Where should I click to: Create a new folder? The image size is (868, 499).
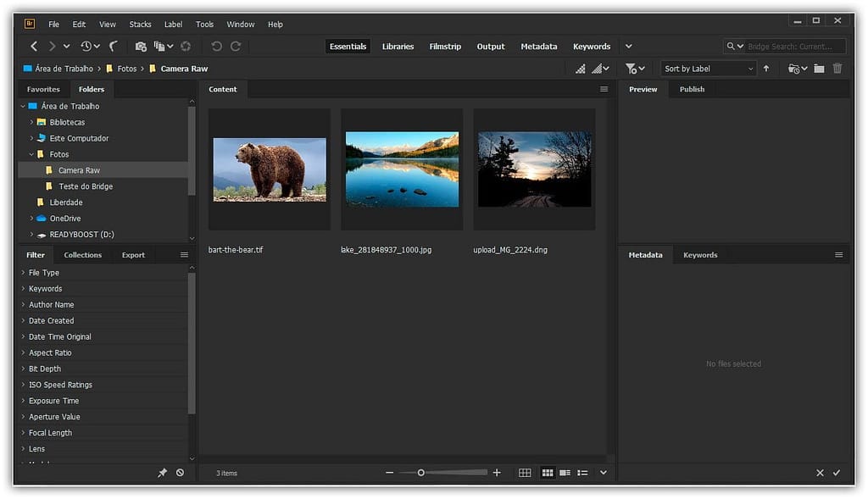coord(819,68)
